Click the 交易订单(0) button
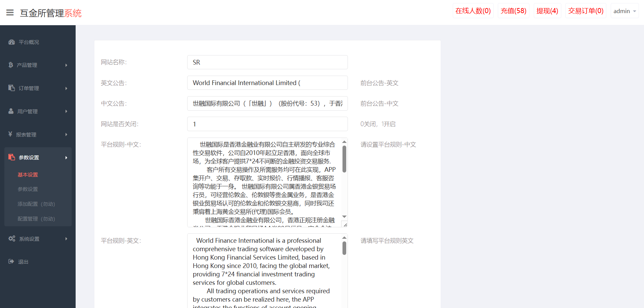 point(586,11)
